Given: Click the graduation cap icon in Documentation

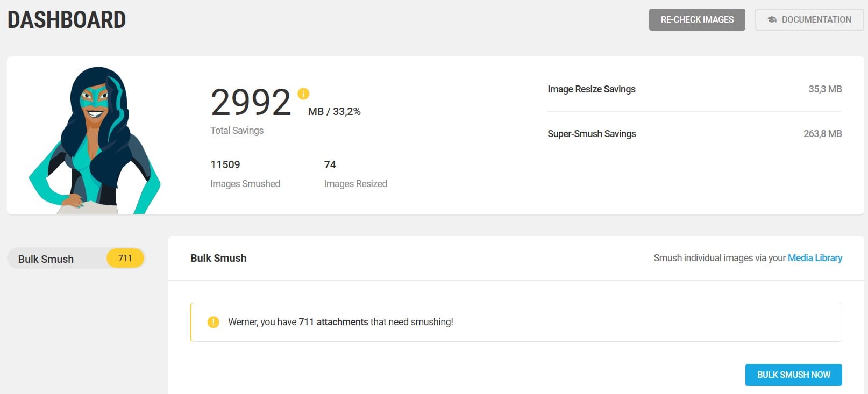Looking at the screenshot, I should pyautogui.click(x=772, y=20).
